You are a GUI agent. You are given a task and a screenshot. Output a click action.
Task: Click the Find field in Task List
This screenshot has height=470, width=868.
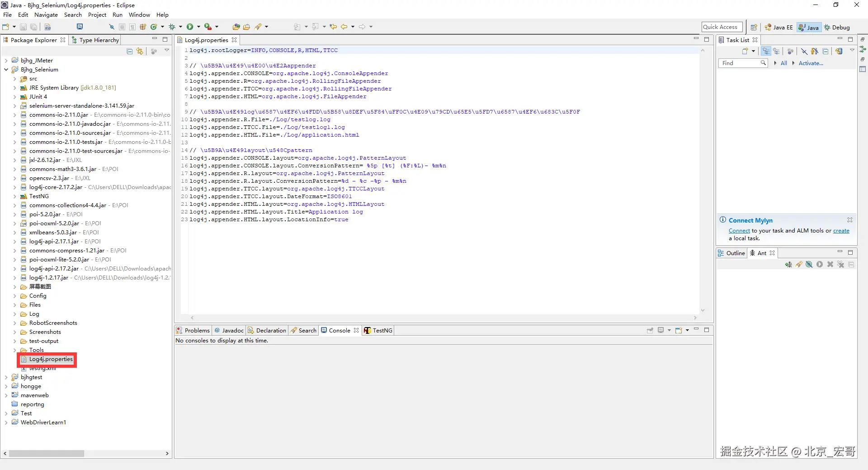742,63
